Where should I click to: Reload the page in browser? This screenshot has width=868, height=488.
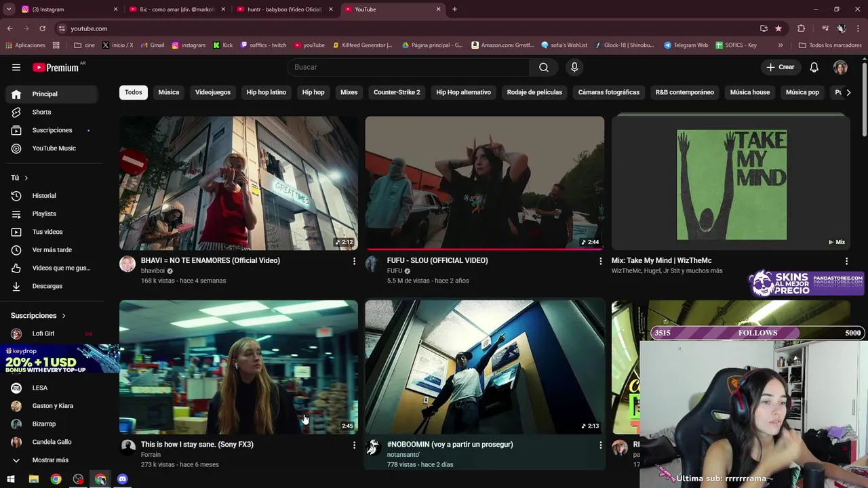pyautogui.click(x=42, y=28)
